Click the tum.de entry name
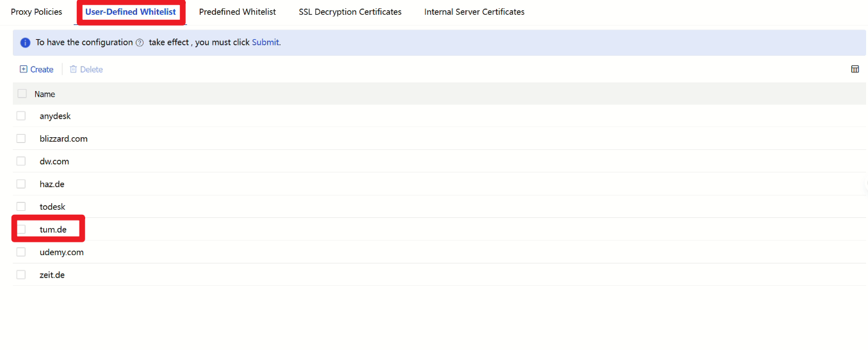 tap(53, 229)
